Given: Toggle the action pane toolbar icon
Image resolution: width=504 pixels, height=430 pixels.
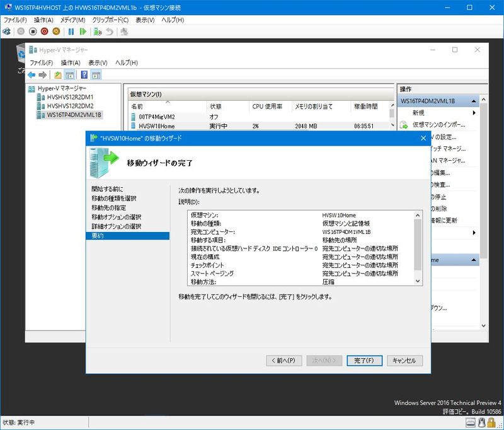Looking at the screenshot, I should coord(96,75).
